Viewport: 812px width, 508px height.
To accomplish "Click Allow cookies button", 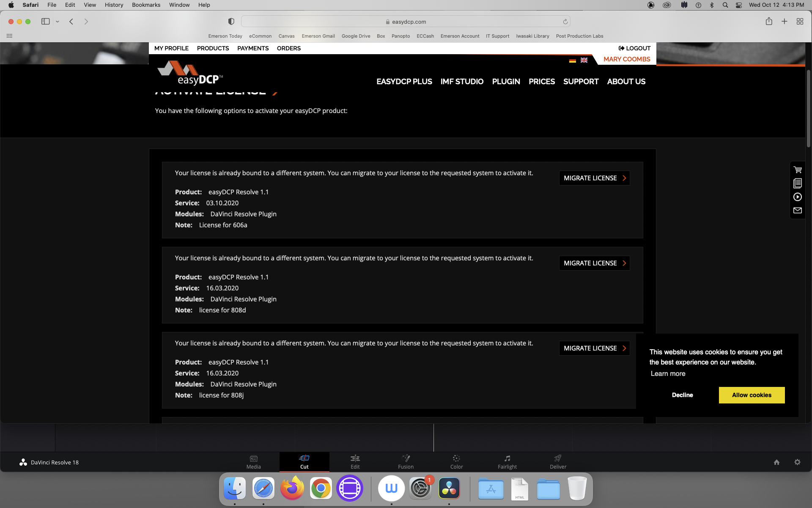I will pos(752,395).
